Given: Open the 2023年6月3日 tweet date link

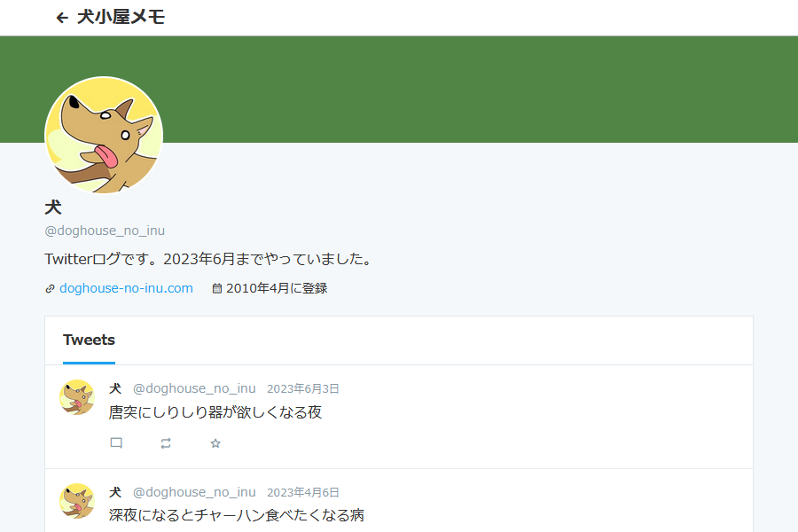Looking at the screenshot, I should [303, 389].
